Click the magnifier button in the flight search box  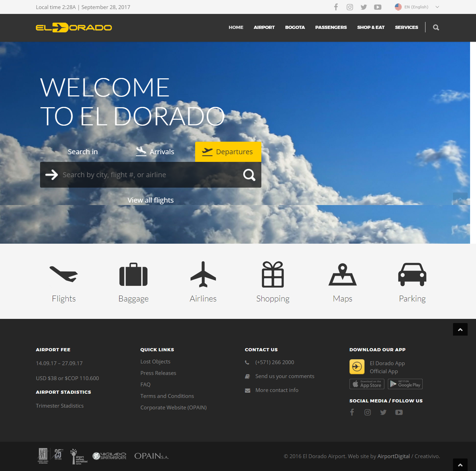point(249,175)
